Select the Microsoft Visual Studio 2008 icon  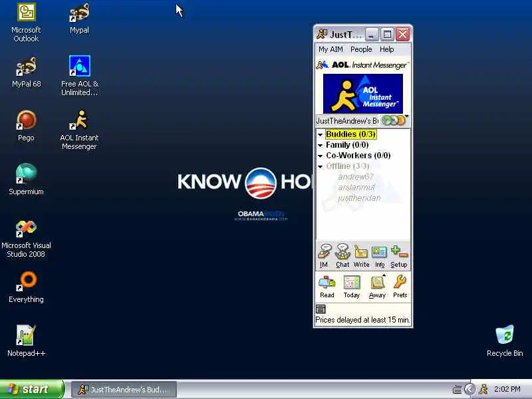(26, 239)
